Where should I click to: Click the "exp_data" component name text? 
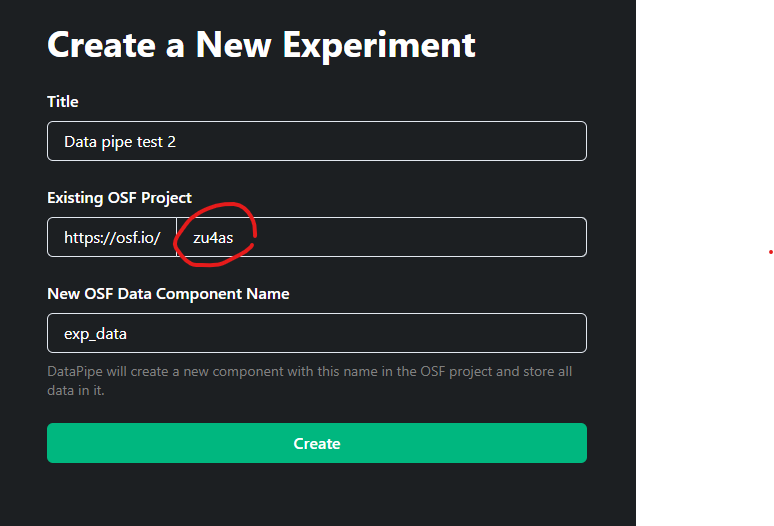pyautogui.click(x=96, y=334)
